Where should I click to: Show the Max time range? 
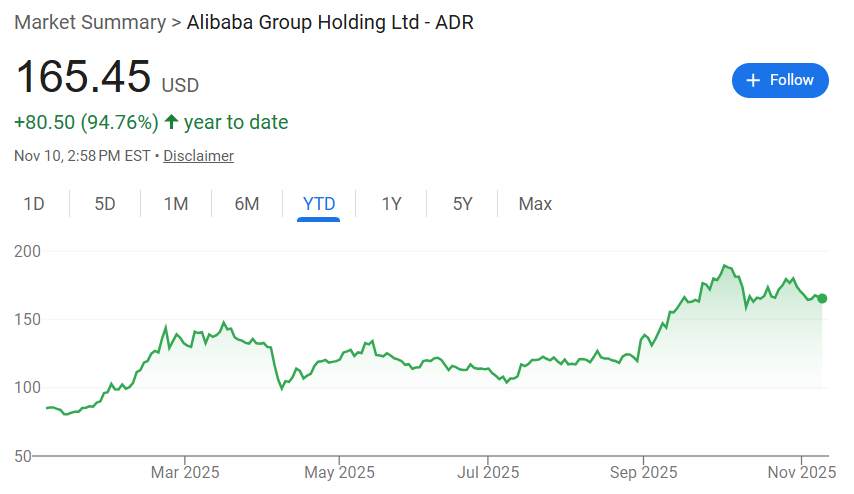tap(535, 204)
